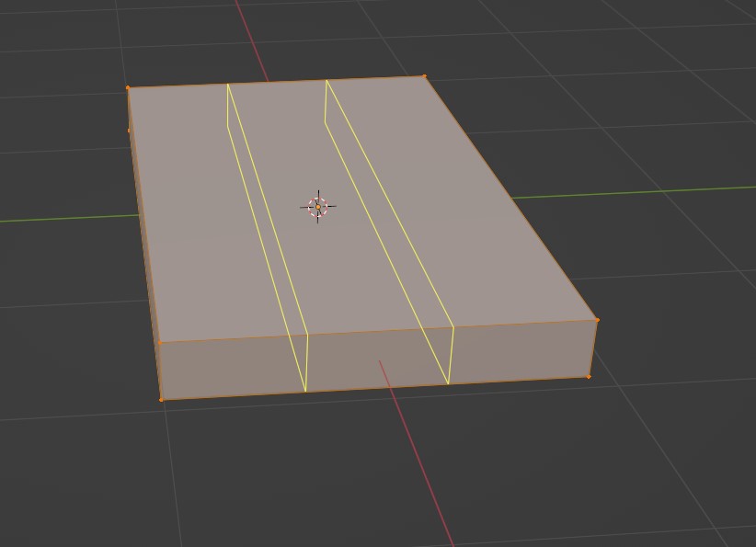The height and width of the screenshot is (547, 756).
Task: Select the far top-right corner vertex
Action: point(424,77)
